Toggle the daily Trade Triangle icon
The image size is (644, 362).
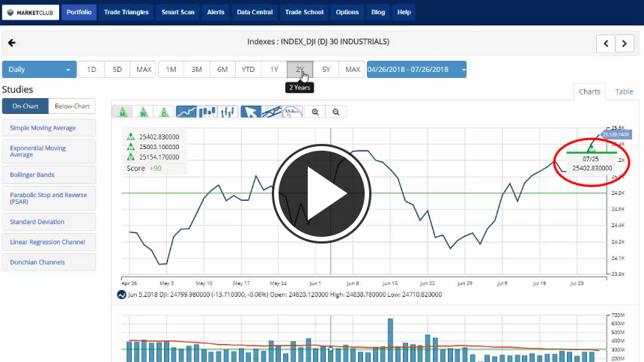(x=164, y=112)
